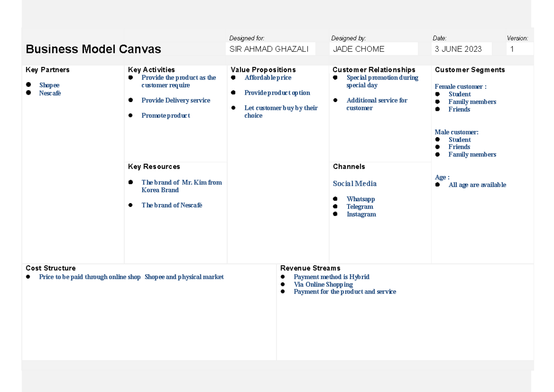
Task: Click the Business Model Canvas title
Action: click(93, 49)
